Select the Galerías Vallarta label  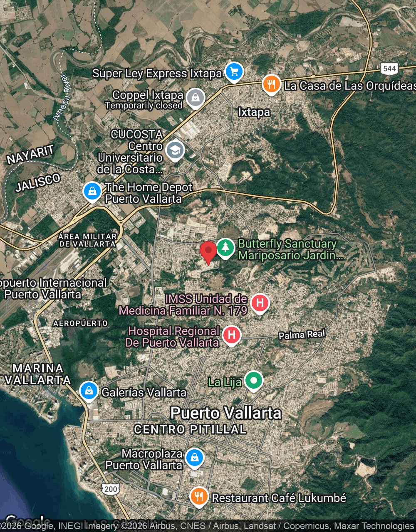[x=144, y=392]
